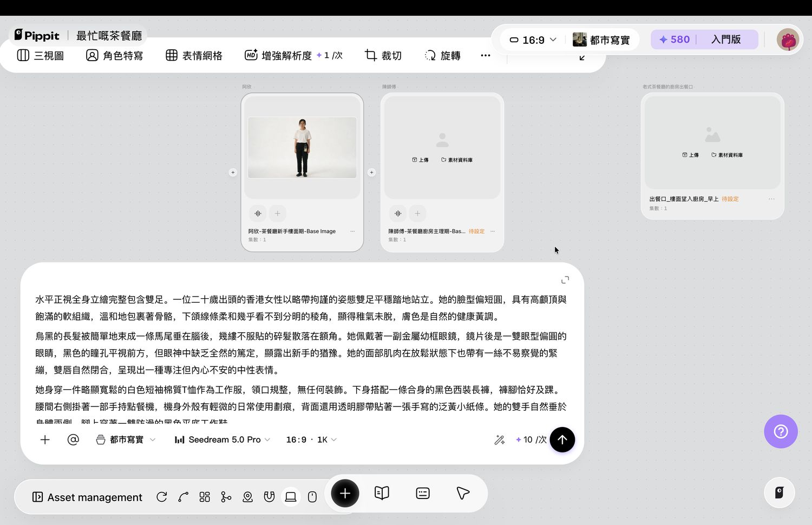This screenshot has width=812, height=525.
Task: Click the magic wand enhance prompt icon
Action: click(x=499, y=440)
